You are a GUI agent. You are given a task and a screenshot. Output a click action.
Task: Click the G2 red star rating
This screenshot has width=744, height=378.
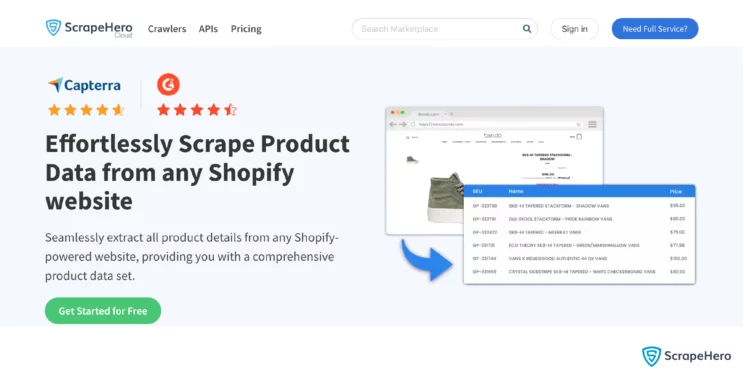coord(197,110)
